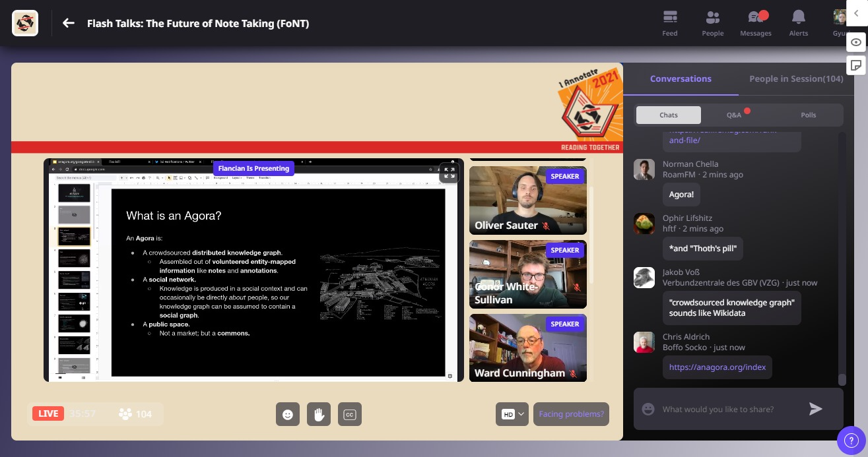This screenshot has height=457, width=868.
Task: Select Ward Cunningham's video tile
Action: click(527, 348)
